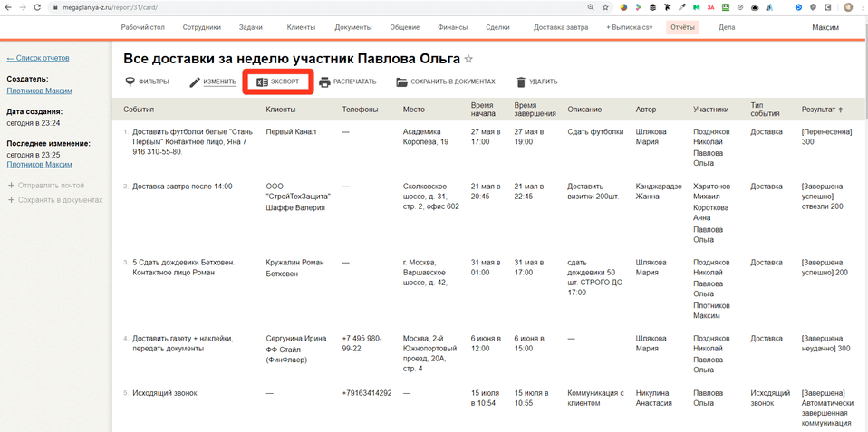Bookmark this page with the browser star

pyautogui.click(x=605, y=7)
